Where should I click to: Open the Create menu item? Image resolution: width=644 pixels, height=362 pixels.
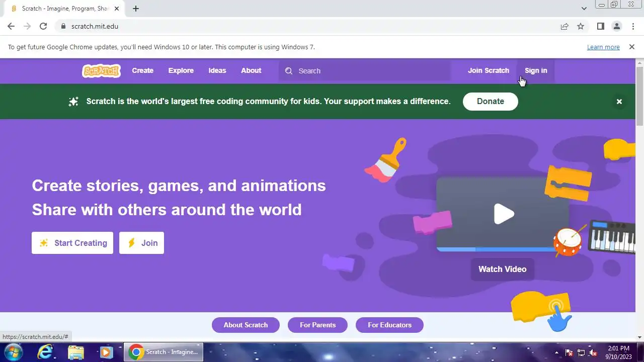[x=142, y=71]
